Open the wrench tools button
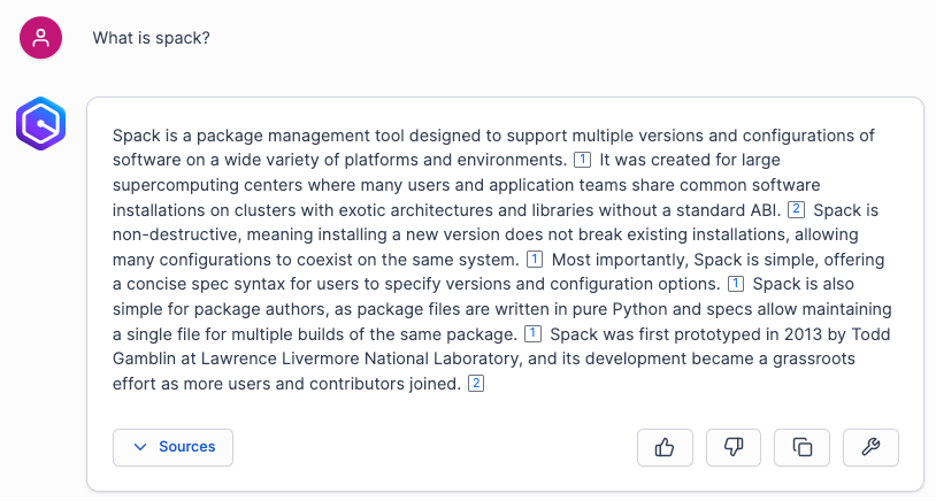The image size is (936, 502). [870, 447]
